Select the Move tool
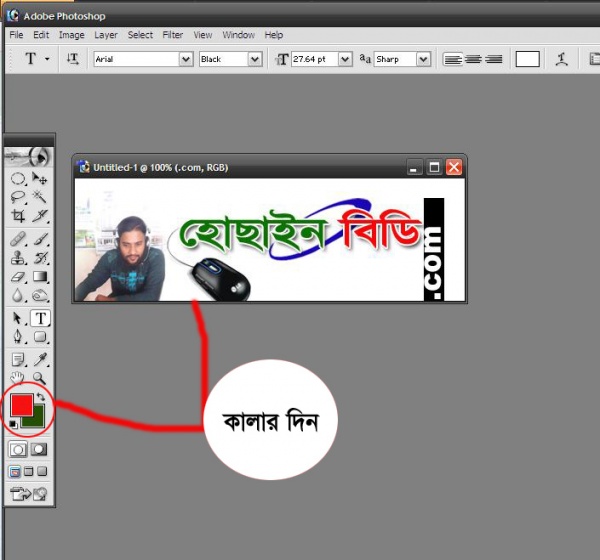The image size is (600, 560). pyautogui.click(x=40, y=179)
